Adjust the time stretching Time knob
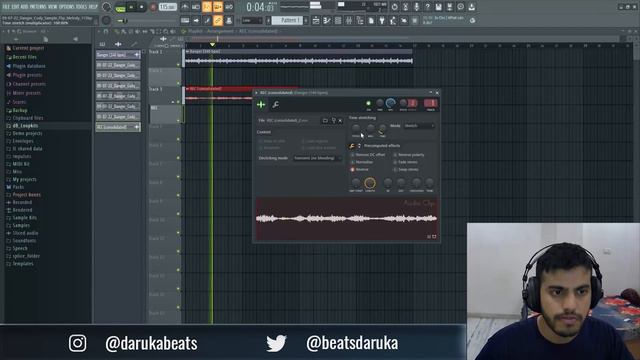This screenshot has height=360, width=640. (x=382, y=129)
